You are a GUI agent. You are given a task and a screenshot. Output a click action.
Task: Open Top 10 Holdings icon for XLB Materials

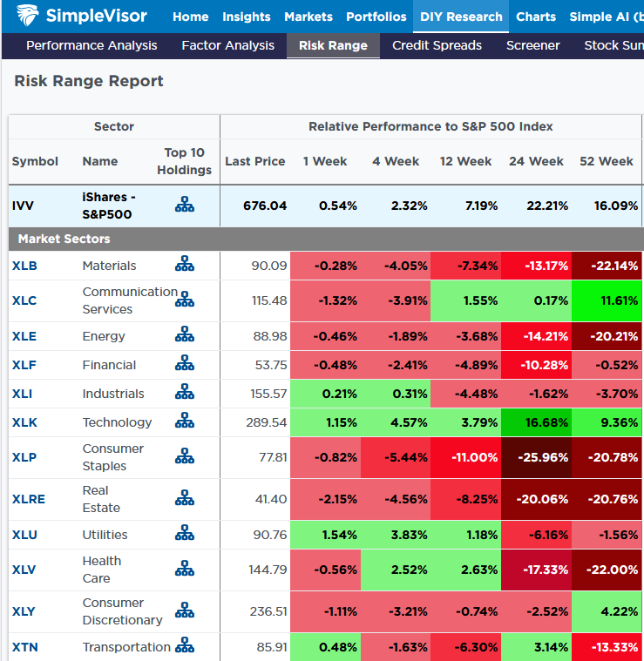coord(184,265)
